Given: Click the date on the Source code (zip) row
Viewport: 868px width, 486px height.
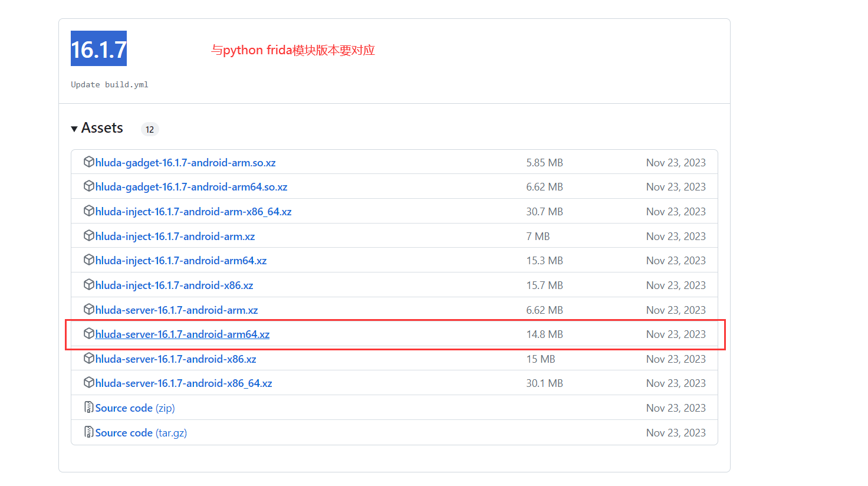Looking at the screenshot, I should point(676,408).
